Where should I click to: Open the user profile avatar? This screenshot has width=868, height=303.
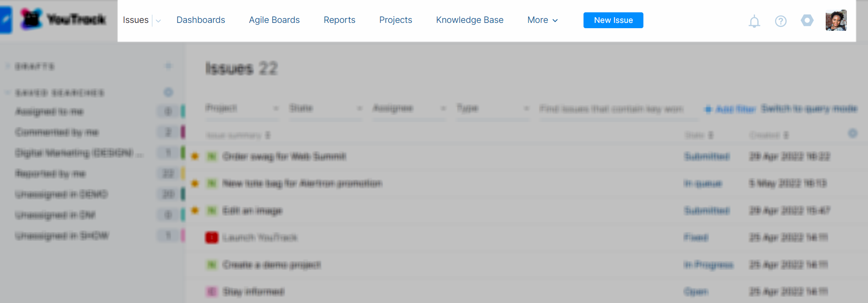[836, 20]
